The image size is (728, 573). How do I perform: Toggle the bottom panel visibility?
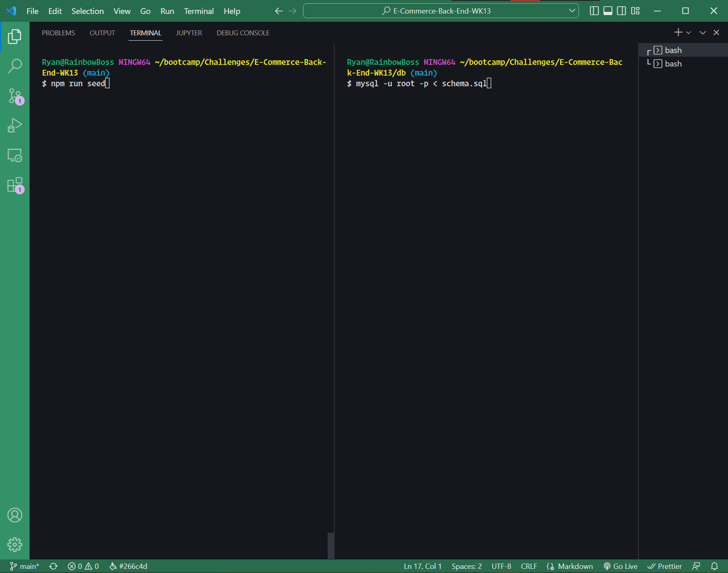pyautogui.click(x=608, y=11)
